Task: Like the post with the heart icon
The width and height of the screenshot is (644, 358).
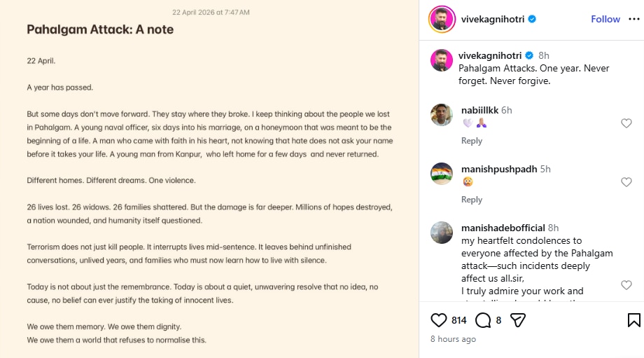Action: (439, 320)
